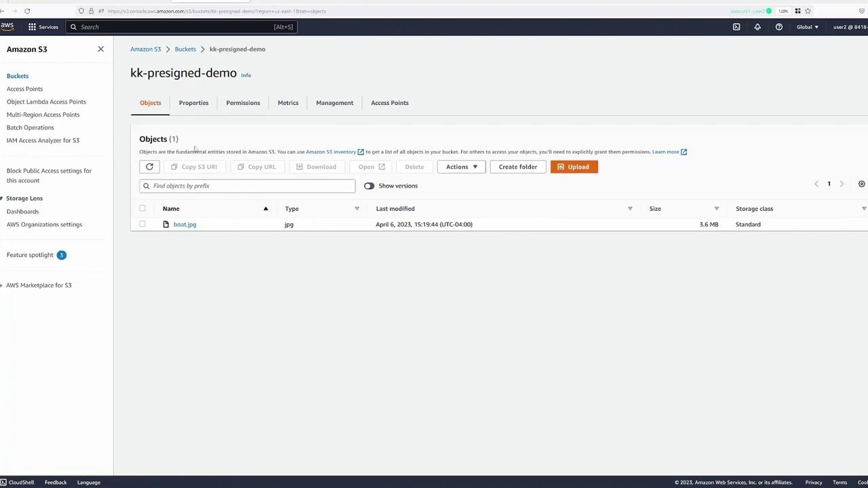The height and width of the screenshot is (488, 868).
Task: Click the Amazon S3 breadcrumb link
Action: tap(146, 49)
